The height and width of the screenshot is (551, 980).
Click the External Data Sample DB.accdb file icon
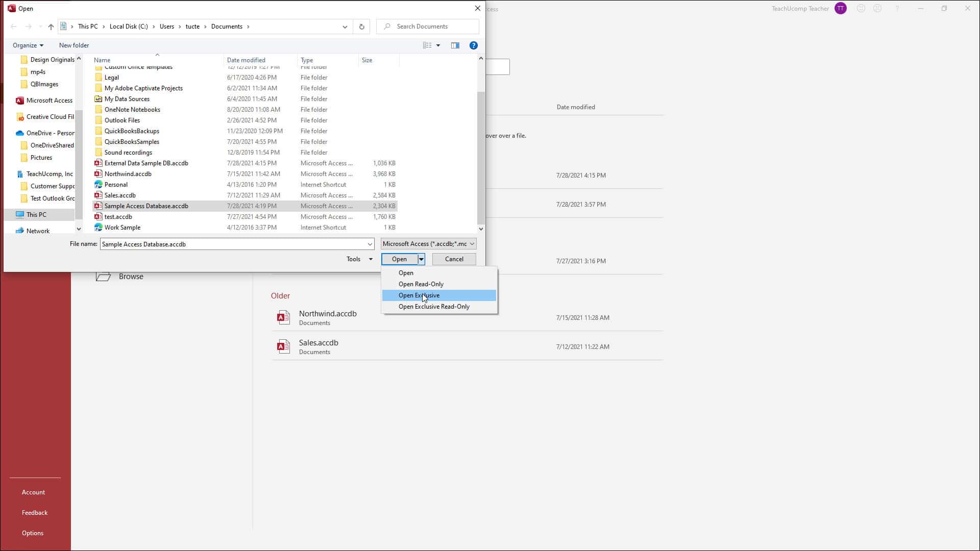99,163
